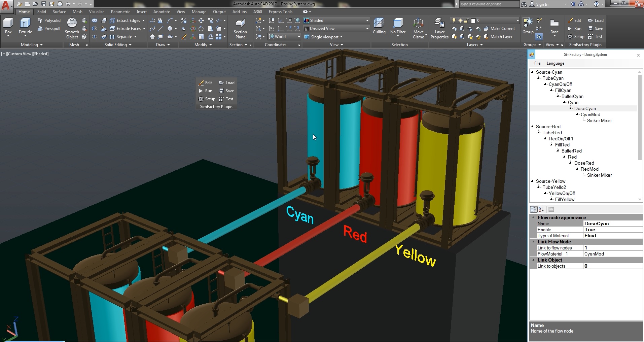Click the keyword search input field
Image resolution: width=644 pixels, height=342 pixels.
pyautogui.click(x=489, y=4)
